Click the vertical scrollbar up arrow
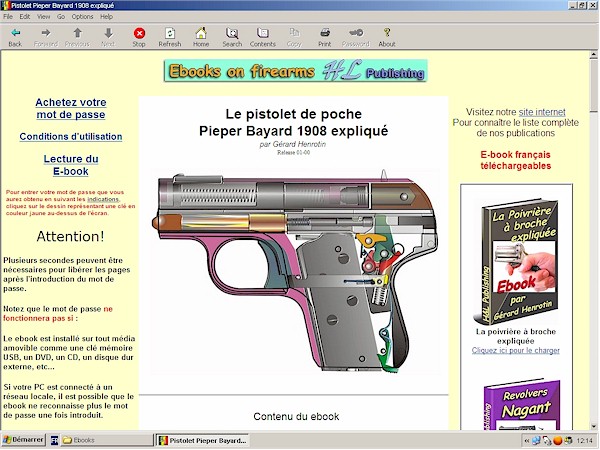 pos(593,55)
